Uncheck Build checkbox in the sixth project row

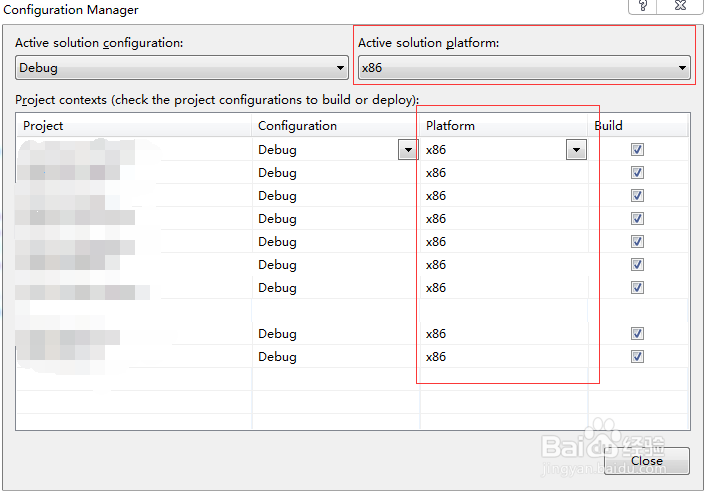coord(637,264)
